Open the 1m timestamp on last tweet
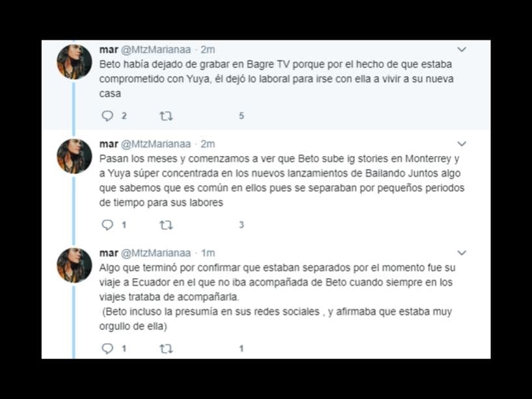The height and width of the screenshot is (399, 532). tap(208, 253)
